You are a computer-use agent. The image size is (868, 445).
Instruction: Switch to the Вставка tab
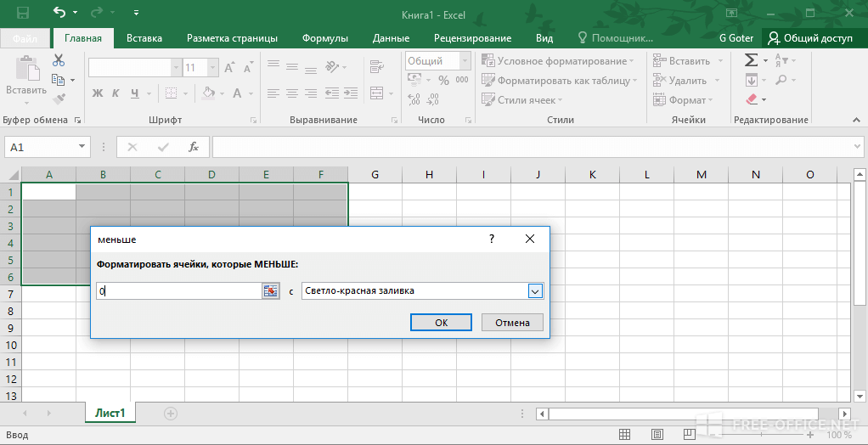pyautogui.click(x=144, y=38)
